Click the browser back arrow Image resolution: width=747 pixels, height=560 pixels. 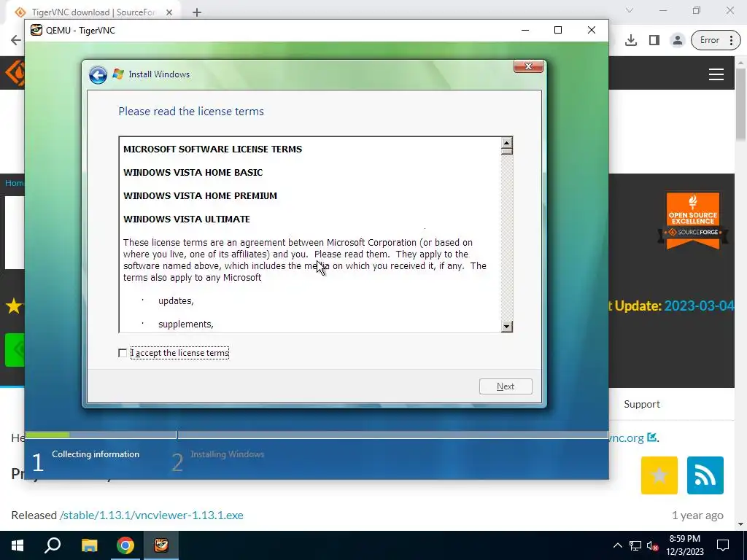pos(16,40)
